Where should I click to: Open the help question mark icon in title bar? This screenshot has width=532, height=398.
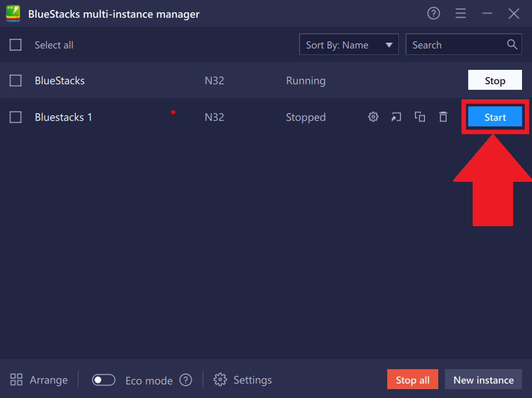[433, 13]
